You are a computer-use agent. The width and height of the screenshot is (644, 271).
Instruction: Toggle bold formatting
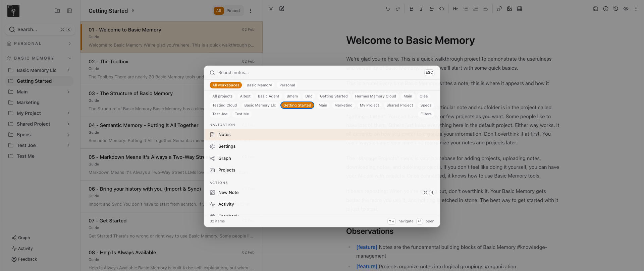coord(412,9)
